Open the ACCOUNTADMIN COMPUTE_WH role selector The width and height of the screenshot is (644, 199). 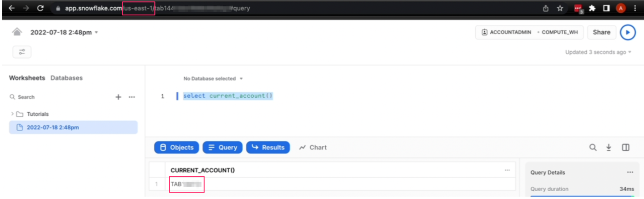[529, 32]
